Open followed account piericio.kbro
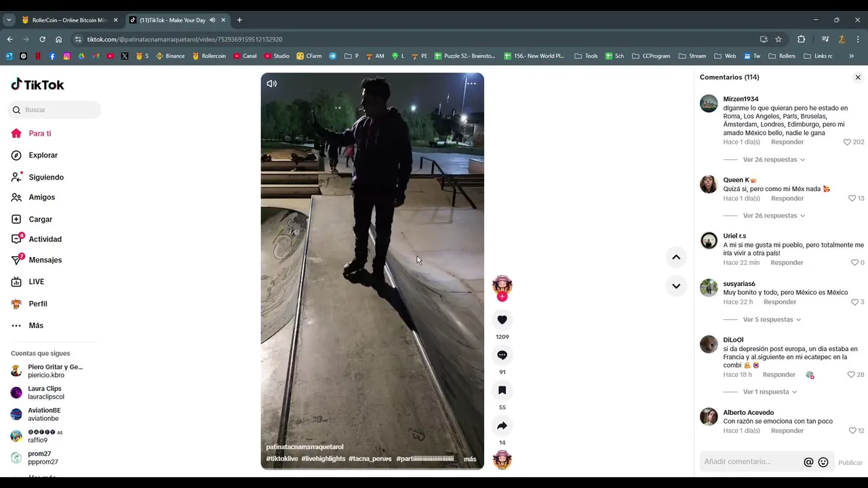Image resolution: width=868 pixels, height=488 pixels. tap(47, 371)
